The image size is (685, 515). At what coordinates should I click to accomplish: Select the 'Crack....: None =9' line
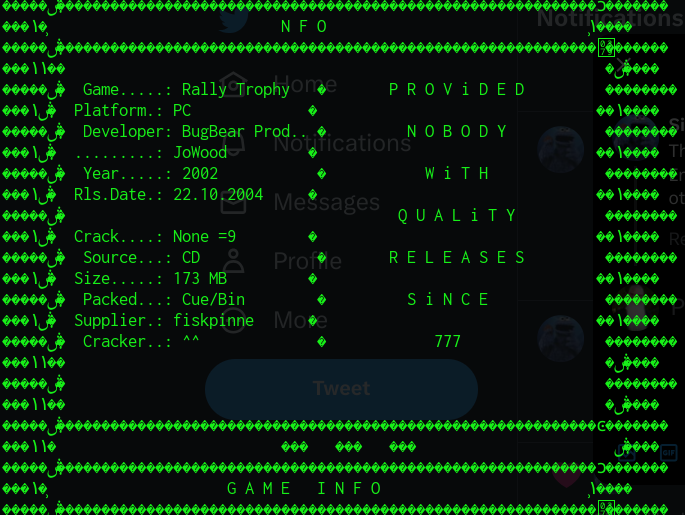(x=155, y=236)
